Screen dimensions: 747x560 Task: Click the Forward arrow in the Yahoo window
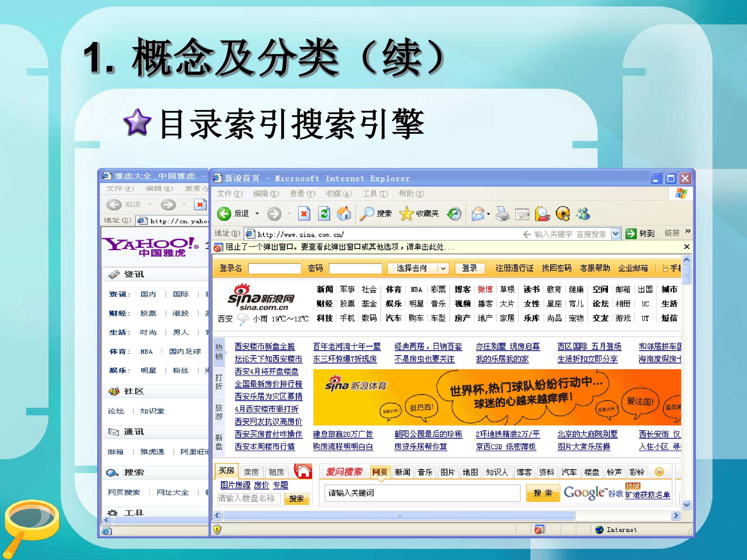click(168, 205)
